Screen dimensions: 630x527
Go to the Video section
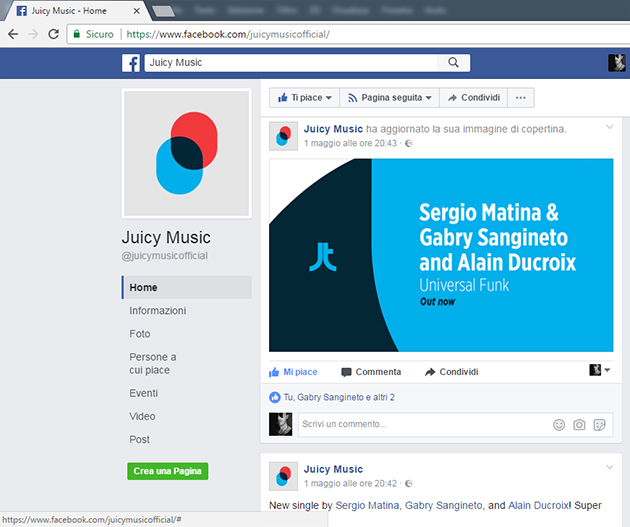click(x=142, y=416)
